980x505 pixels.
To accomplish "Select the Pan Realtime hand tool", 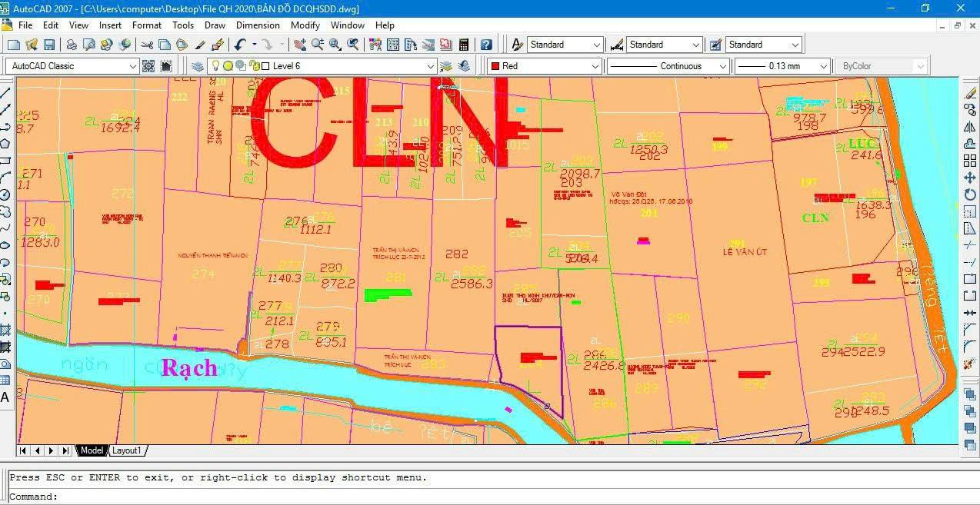I will point(299,45).
